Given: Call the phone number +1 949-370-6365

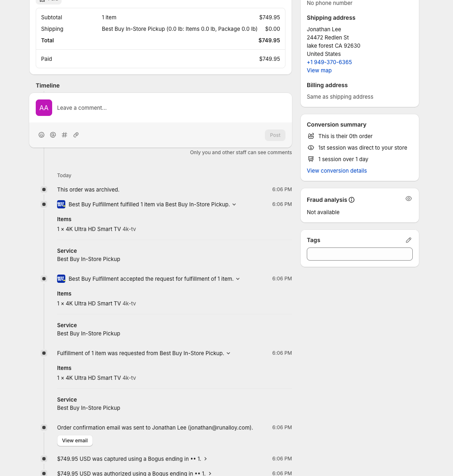Looking at the screenshot, I should tap(329, 62).
